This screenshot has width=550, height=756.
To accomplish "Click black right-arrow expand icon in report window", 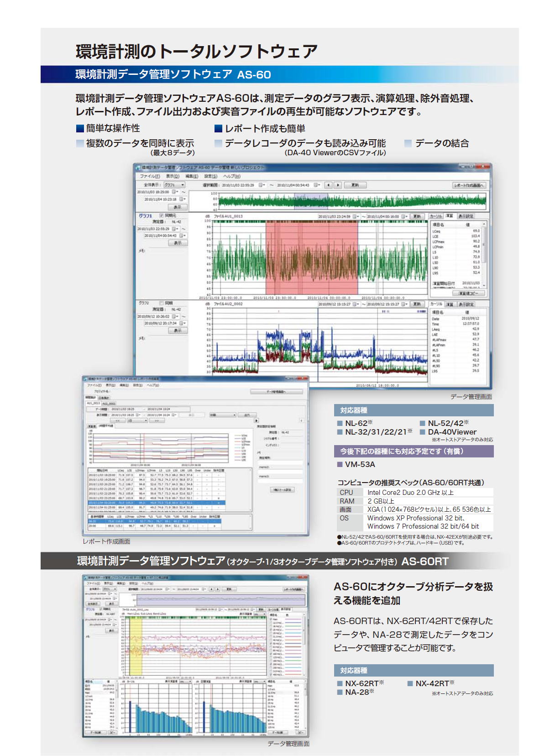I will tap(256, 420).
